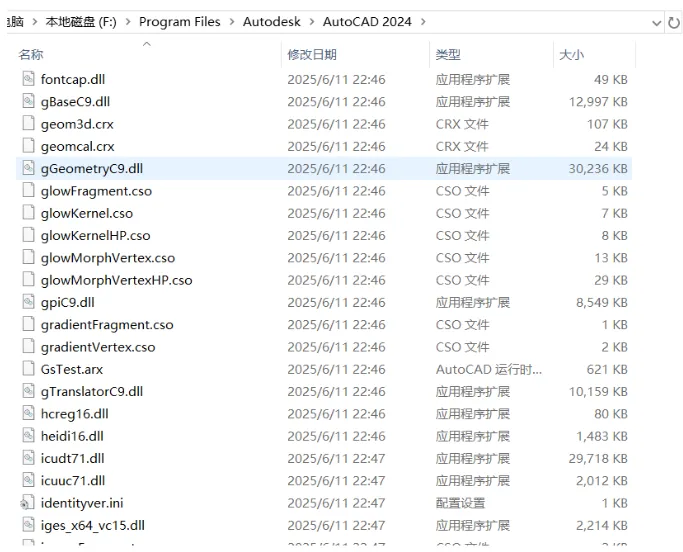
Task: Click the 30,236 KB size value
Action: click(598, 169)
